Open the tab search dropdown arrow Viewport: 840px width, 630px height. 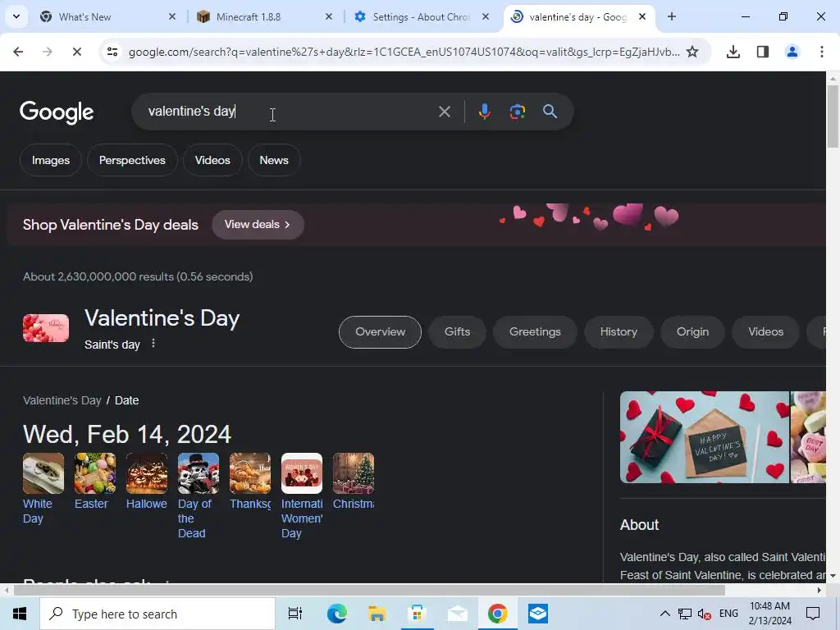tap(16, 16)
